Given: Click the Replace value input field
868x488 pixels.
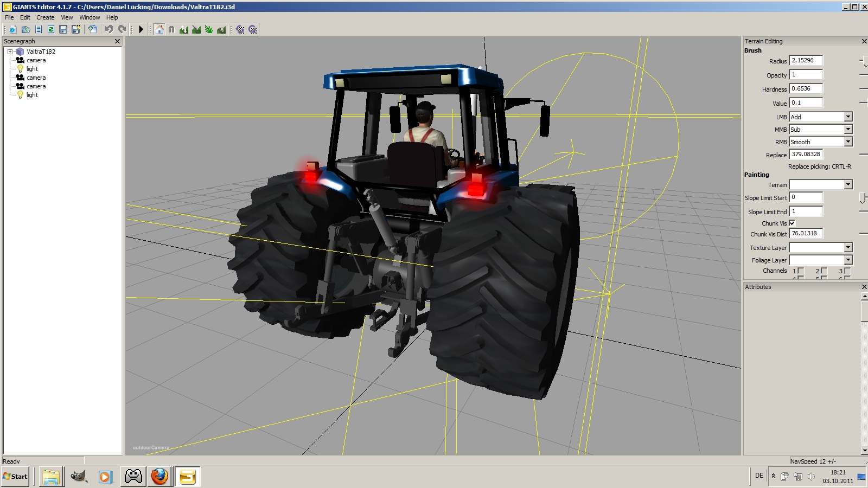Looking at the screenshot, I should pyautogui.click(x=806, y=155).
